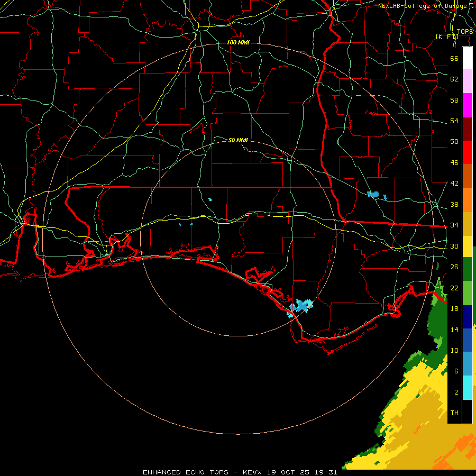This screenshot has width=476, height=476.
Task: Click the legend value 18
Action: (454, 309)
